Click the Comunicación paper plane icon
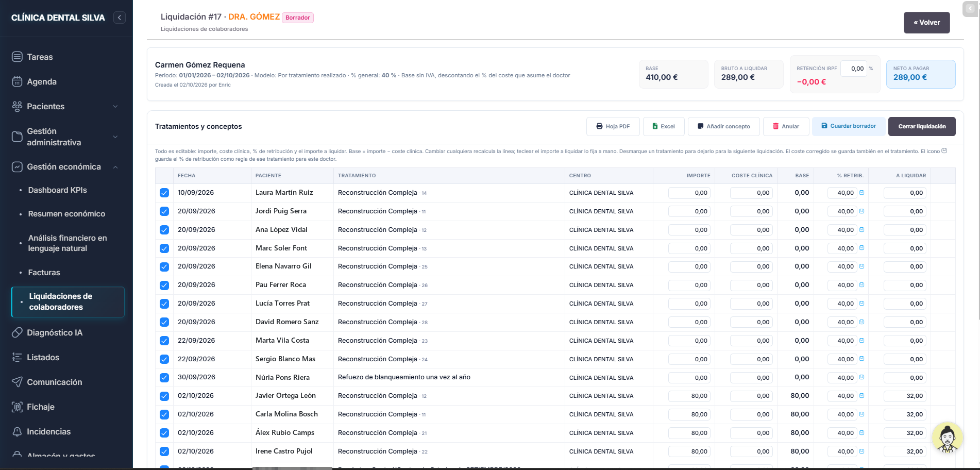The height and width of the screenshot is (470, 980). (x=17, y=382)
